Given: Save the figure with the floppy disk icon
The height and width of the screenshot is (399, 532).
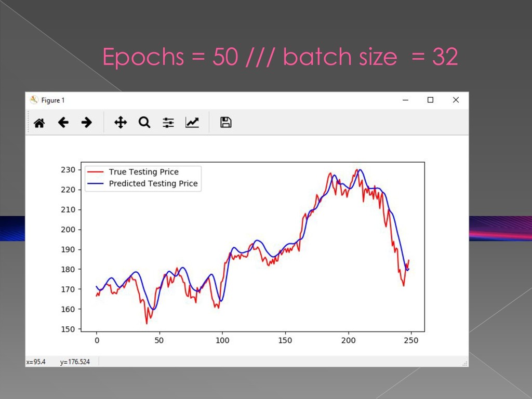Looking at the screenshot, I should 225,122.
